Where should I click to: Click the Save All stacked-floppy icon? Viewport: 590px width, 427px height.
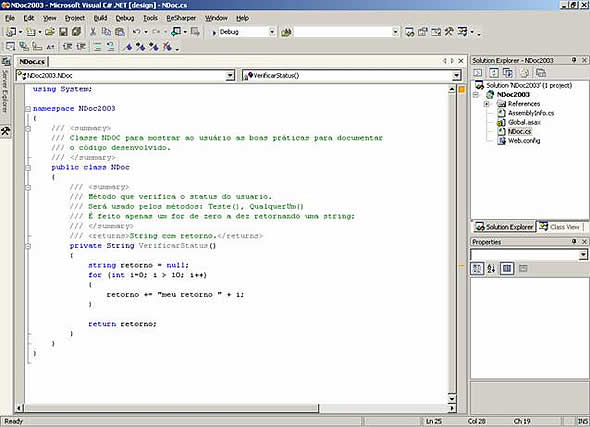pyautogui.click(x=76, y=32)
